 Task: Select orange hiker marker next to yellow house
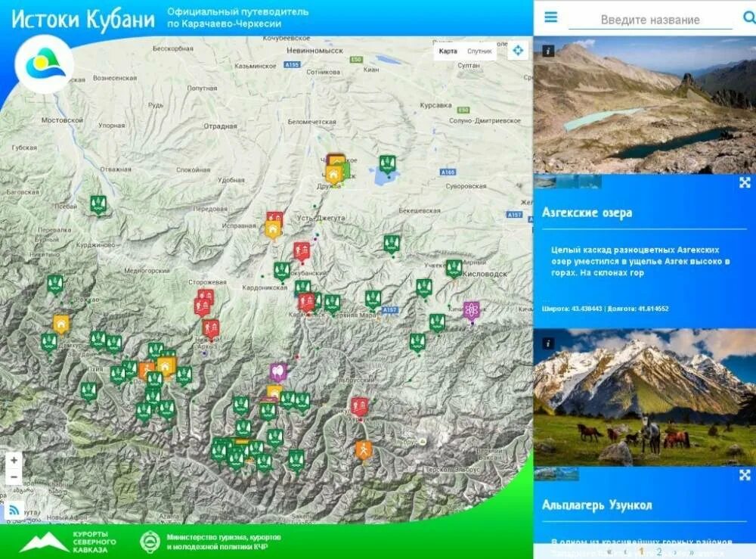coord(146,371)
